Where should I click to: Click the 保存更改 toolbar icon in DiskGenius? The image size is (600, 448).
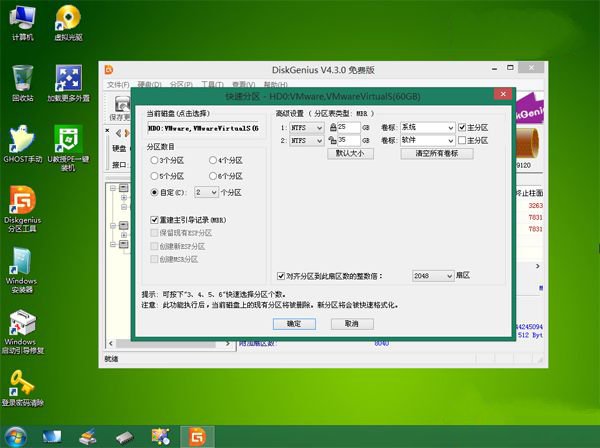[122, 108]
